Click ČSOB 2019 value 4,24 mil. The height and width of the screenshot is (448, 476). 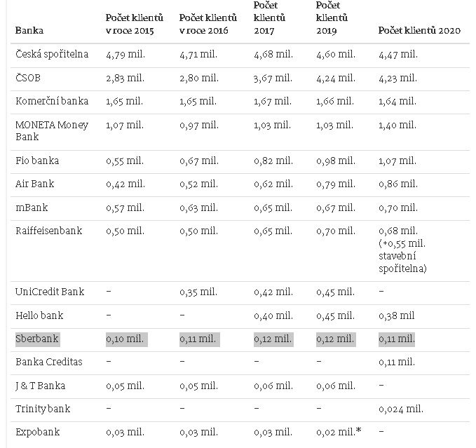click(x=335, y=78)
